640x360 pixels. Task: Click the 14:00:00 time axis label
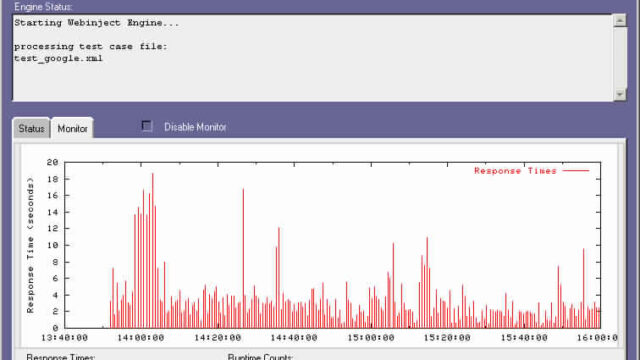tap(141, 338)
